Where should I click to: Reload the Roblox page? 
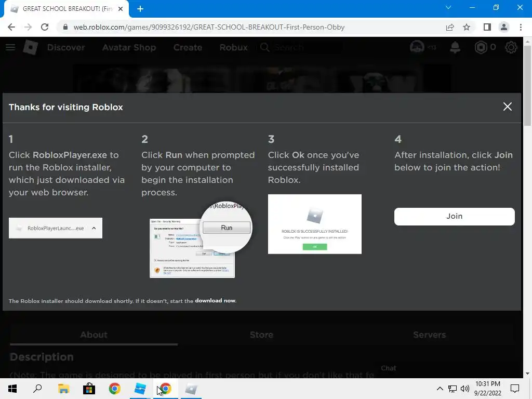click(45, 27)
